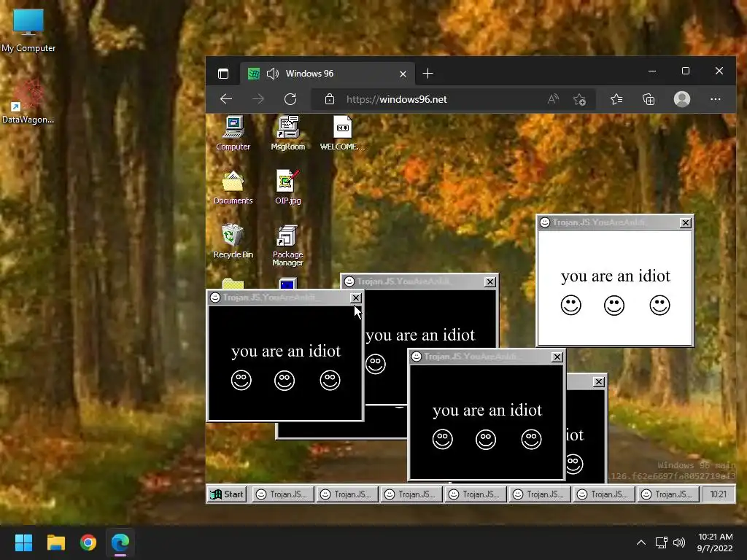Screen dimensions: 747x560
Task: Click middle smiley in leftmost black window
Action: 285,381
